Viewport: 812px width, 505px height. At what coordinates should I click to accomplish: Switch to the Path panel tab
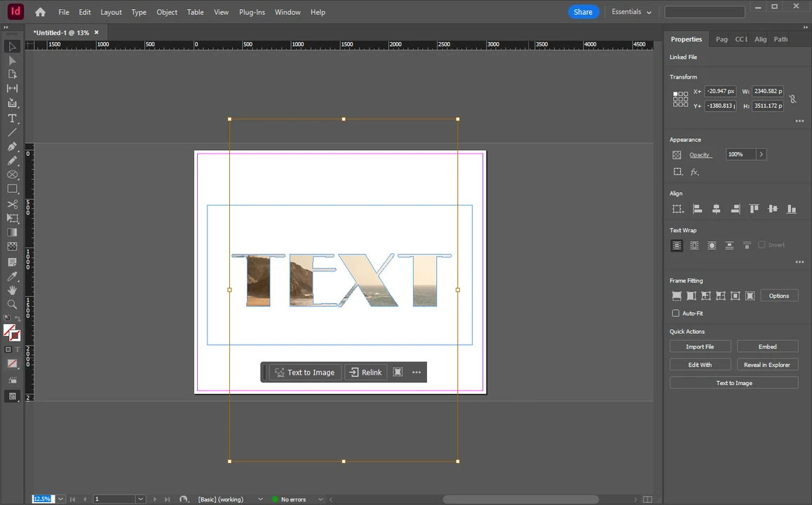[780, 39]
